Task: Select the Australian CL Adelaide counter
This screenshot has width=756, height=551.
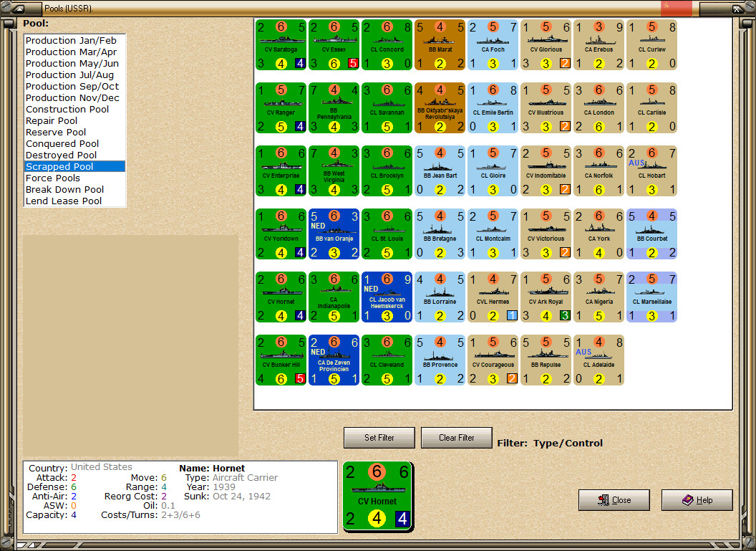Action: point(598,360)
